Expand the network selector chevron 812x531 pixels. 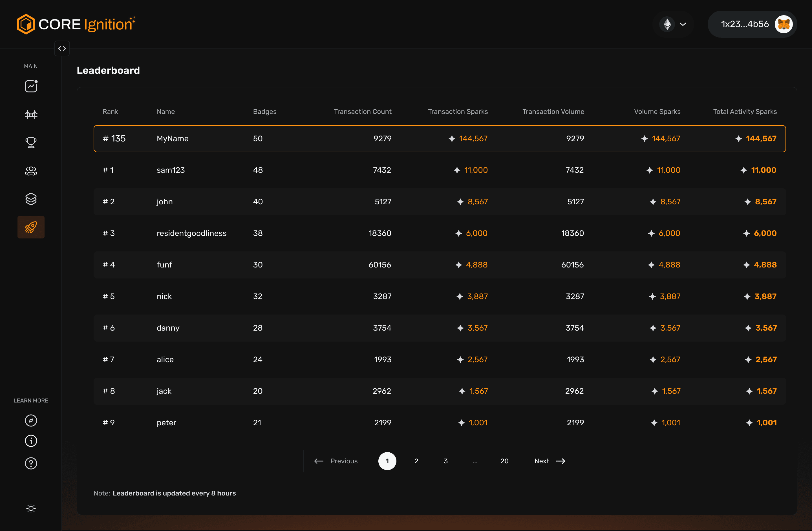(x=683, y=24)
